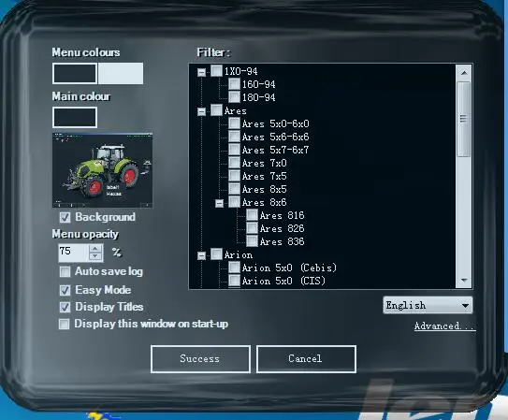Check the Arion 5x0 (CIS) box
Viewport: 508px width, 420px height.
point(234,281)
